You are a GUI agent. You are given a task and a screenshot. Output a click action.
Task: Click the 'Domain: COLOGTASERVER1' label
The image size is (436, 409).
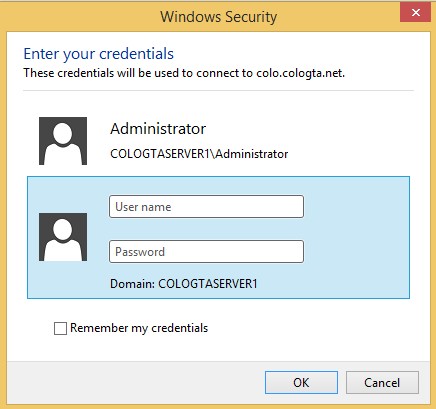coord(184,284)
